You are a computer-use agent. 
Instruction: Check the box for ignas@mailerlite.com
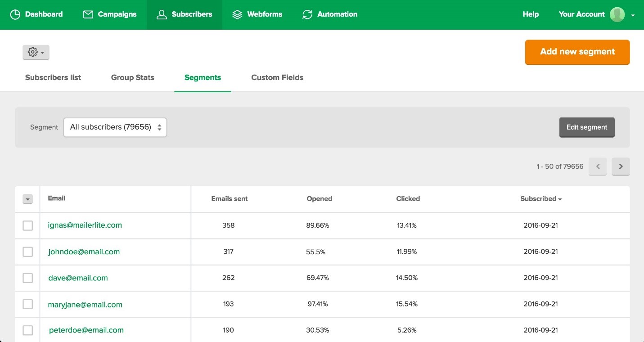28,225
